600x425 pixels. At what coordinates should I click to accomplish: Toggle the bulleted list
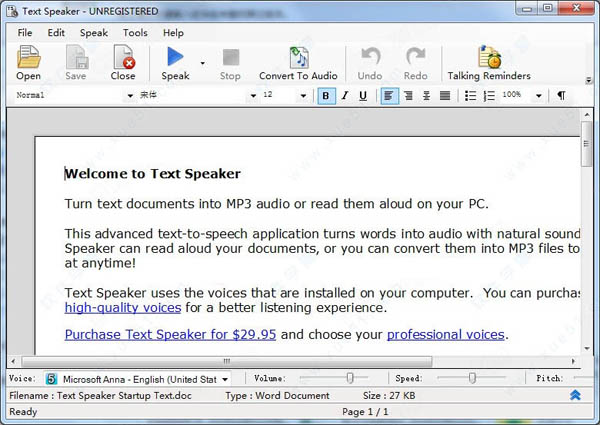(470, 96)
